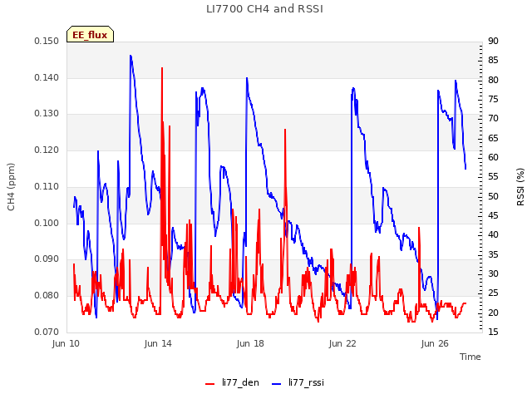
Task: Click the 0.130 left axis value
Action: click(x=47, y=114)
